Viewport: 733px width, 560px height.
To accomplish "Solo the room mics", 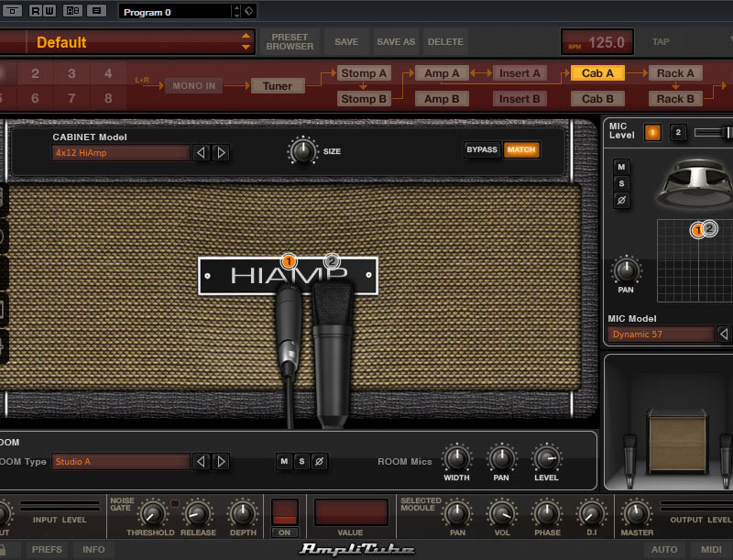I will point(301,461).
